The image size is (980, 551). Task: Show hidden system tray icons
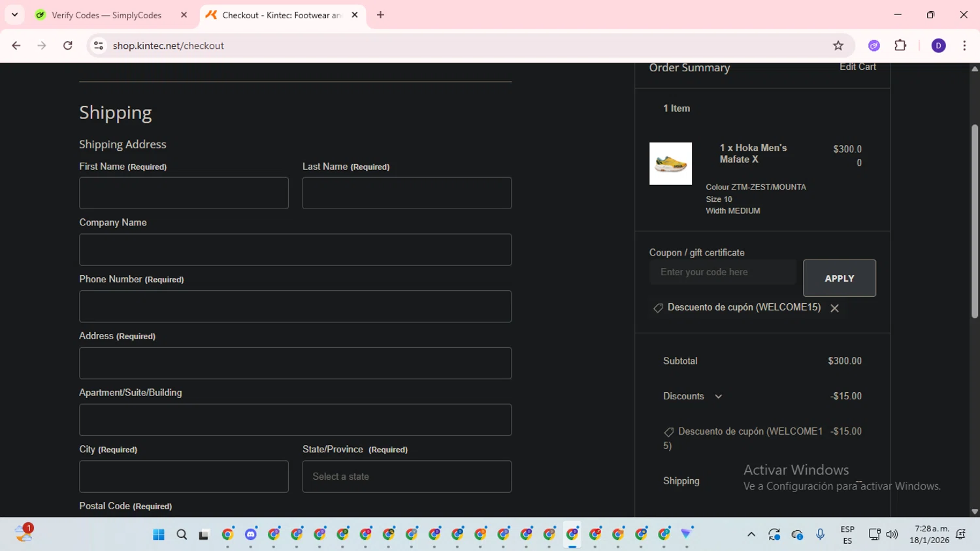(x=751, y=535)
